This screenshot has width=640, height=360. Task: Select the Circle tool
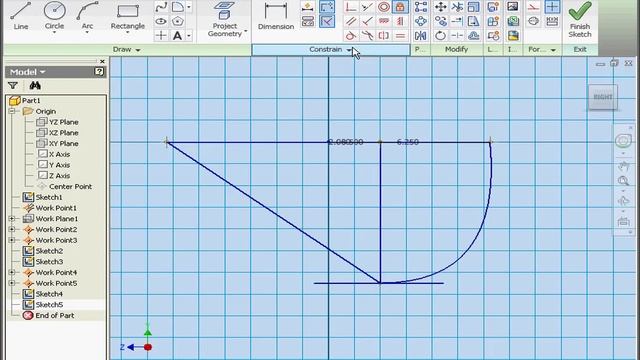tap(54, 15)
